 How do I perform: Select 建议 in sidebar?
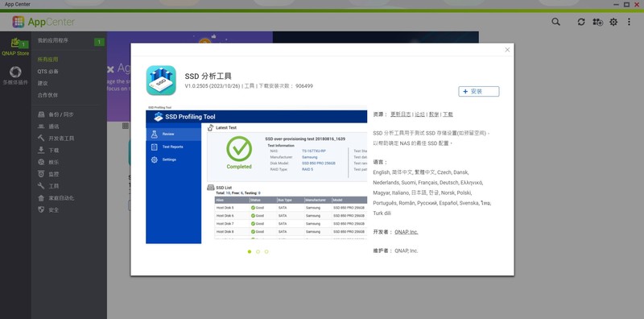[43, 84]
